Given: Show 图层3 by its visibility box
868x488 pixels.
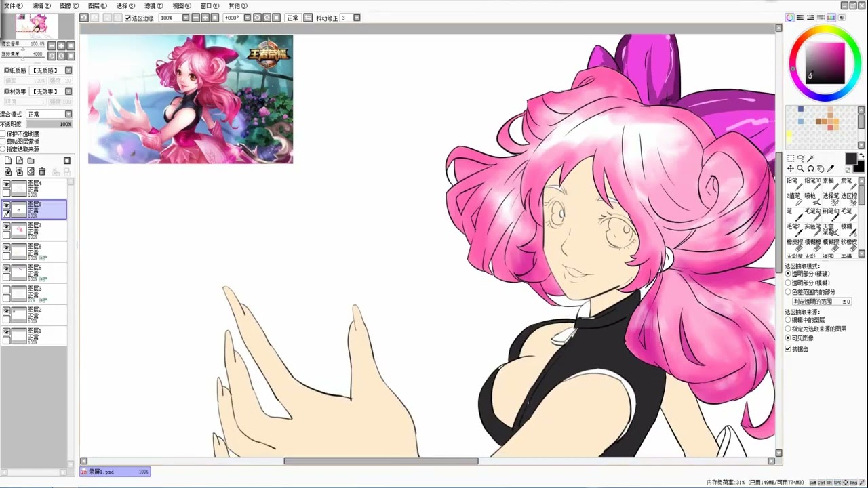Looking at the screenshot, I should 7,289.
